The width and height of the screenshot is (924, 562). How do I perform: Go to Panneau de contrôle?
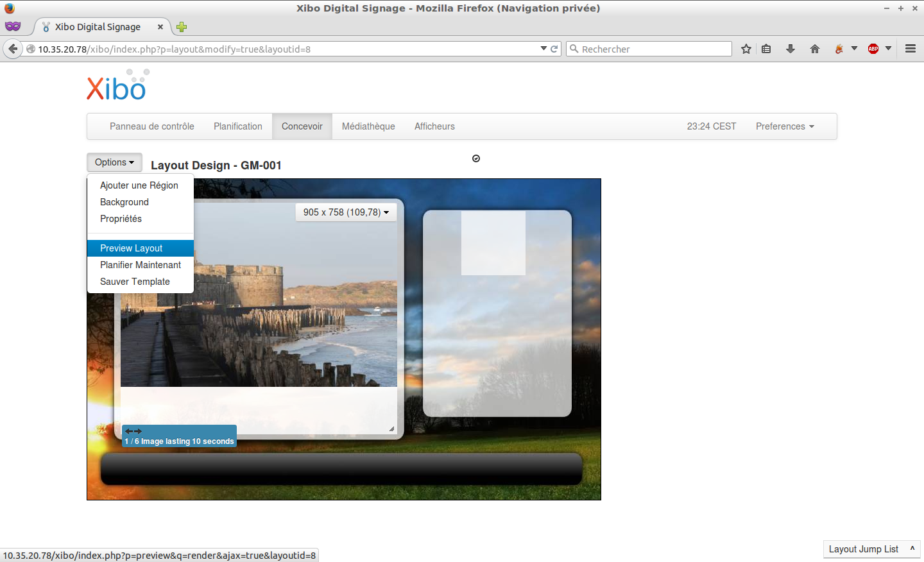coord(152,126)
